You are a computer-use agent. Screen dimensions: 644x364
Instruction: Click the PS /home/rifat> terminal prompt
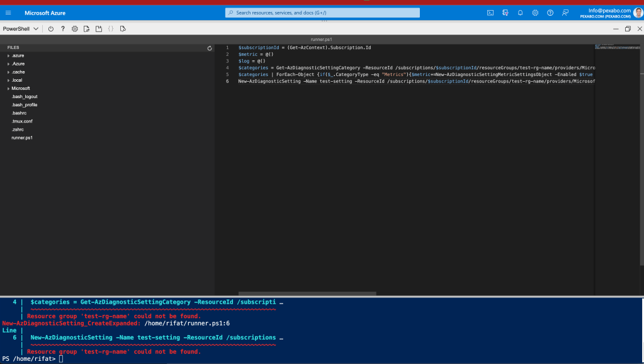(29, 359)
